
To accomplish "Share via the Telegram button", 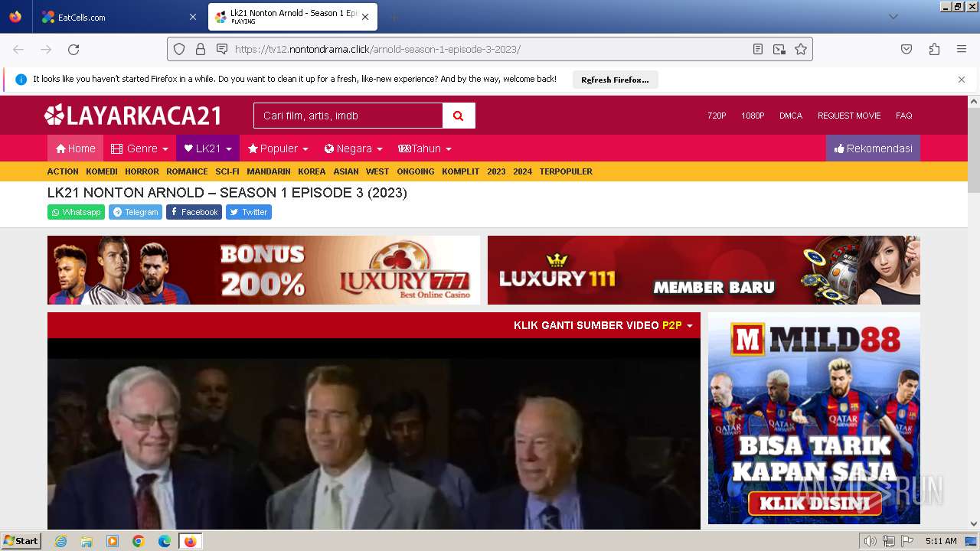I will click(x=136, y=212).
